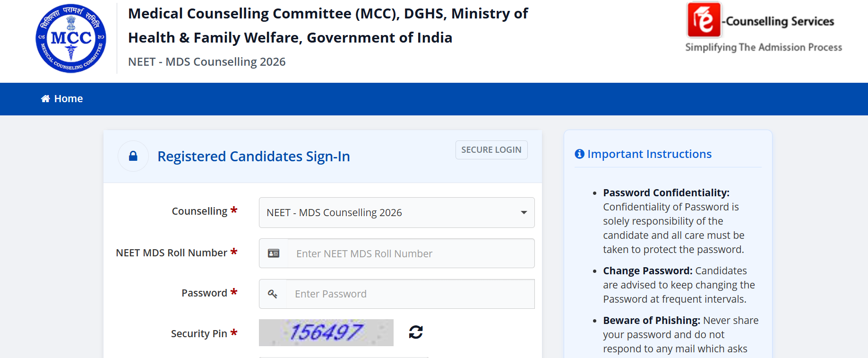Click the padlock icon beside Sign-In heading
Viewport: 868px width, 358px height.
click(133, 156)
